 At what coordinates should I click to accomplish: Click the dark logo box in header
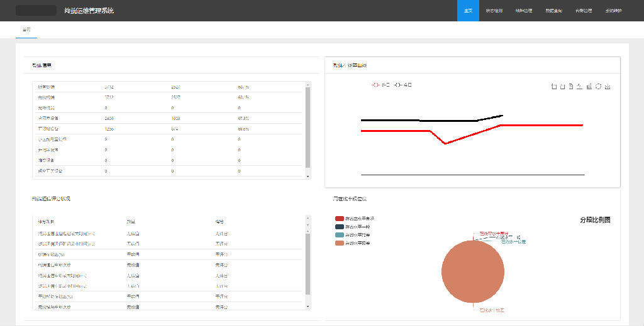click(36, 10)
